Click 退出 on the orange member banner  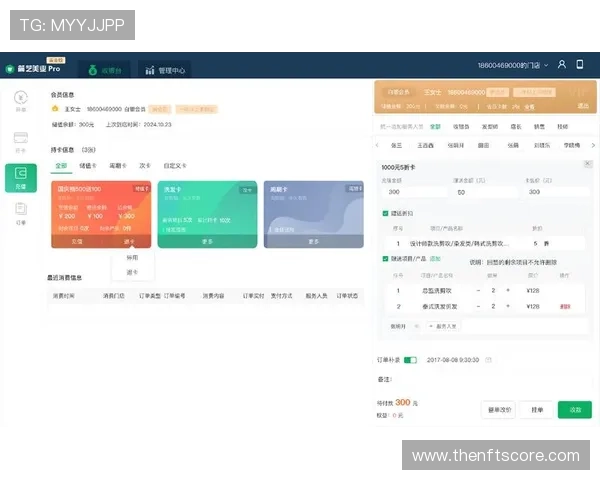pos(583,106)
